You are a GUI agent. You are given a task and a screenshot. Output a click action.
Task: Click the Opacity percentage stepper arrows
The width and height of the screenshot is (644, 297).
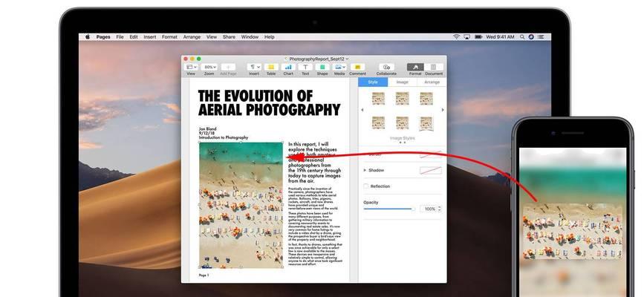click(x=440, y=209)
